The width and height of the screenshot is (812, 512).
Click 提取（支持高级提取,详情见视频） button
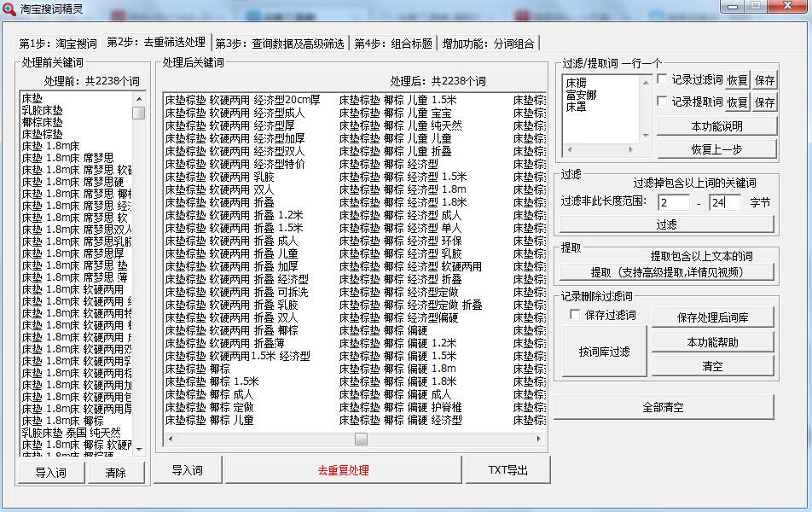(667, 272)
